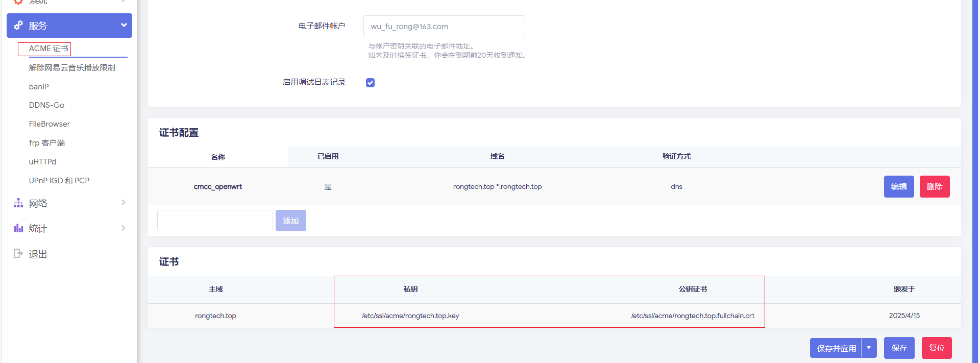Open the 保存并应用 dropdown arrow
This screenshot has width=980, height=363.
(869, 348)
